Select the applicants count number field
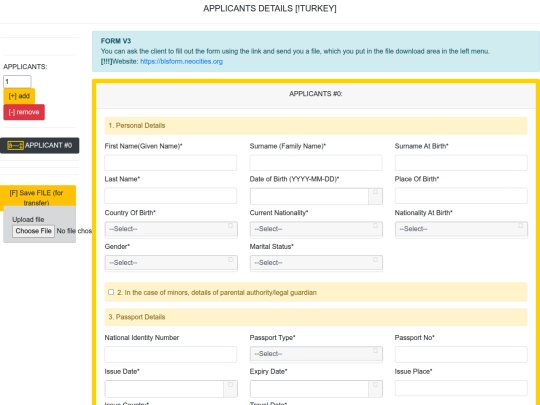This screenshot has height=405, width=540. (x=17, y=82)
